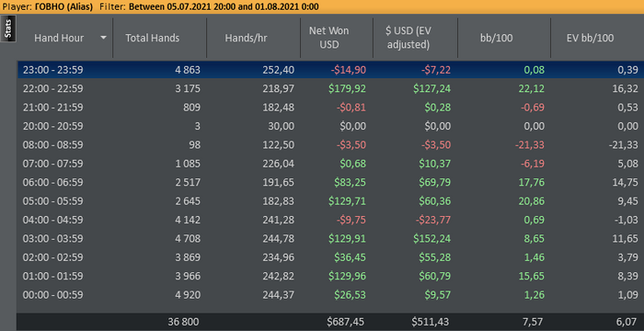The height and width of the screenshot is (331, 644).
Task: Click the Hand Hour sort arrow
Action: coord(103,38)
